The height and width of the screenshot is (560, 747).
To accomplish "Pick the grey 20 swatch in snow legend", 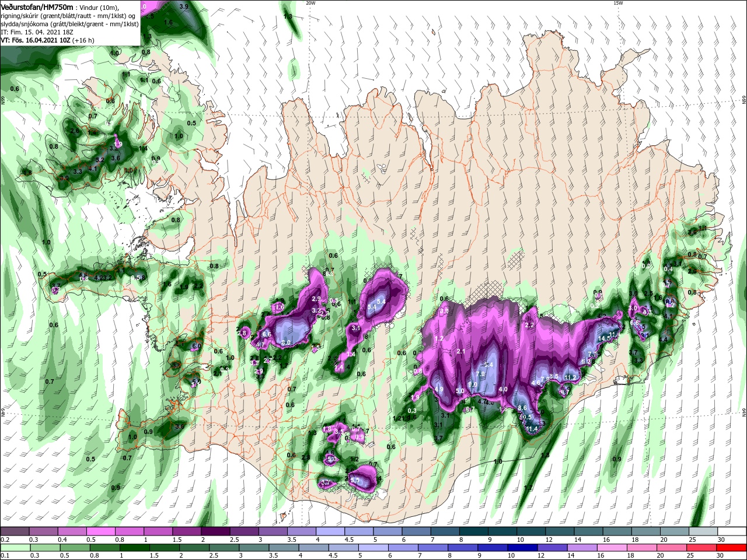I will [675, 531].
